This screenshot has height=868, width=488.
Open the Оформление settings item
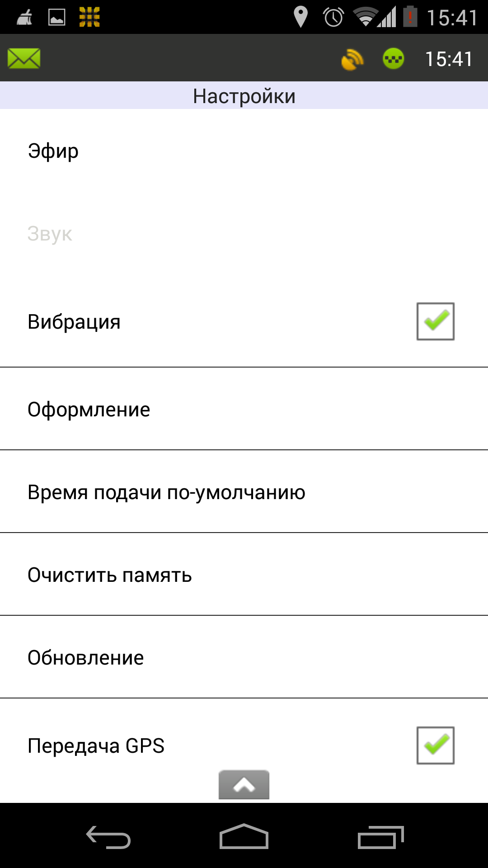(89, 410)
